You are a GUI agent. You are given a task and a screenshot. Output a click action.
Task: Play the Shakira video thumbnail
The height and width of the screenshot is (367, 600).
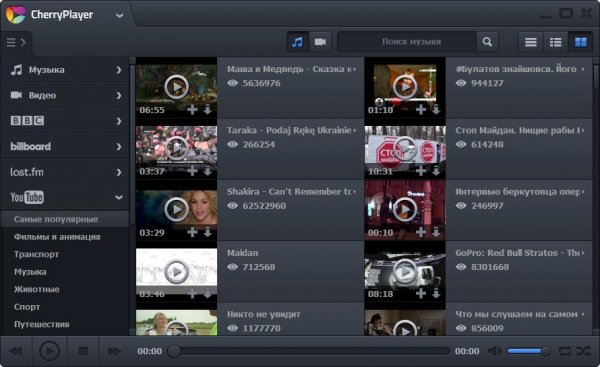click(x=176, y=209)
